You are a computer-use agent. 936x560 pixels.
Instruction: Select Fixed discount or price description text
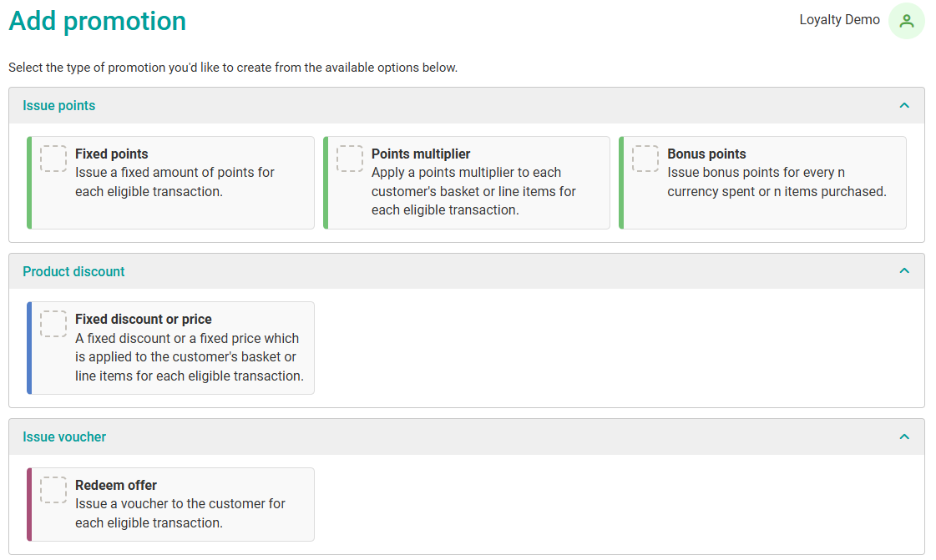pyautogui.click(x=189, y=357)
